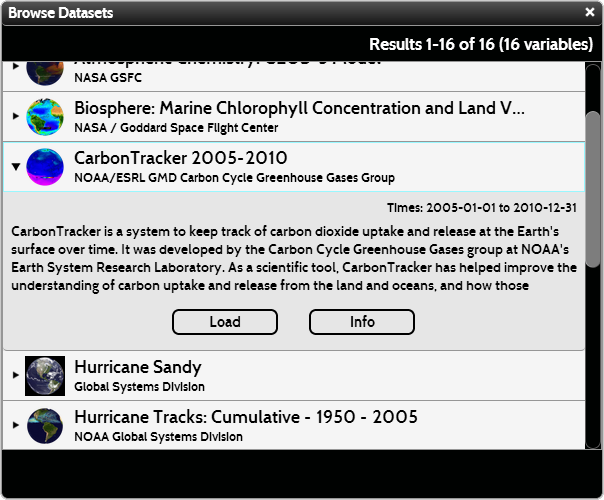The width and height of the screenshot is (604, 500).
Task: Select the Biosphere: Marine Chlorophyll Concentration title
Action: pyautogui.click(x=299, y=108)
